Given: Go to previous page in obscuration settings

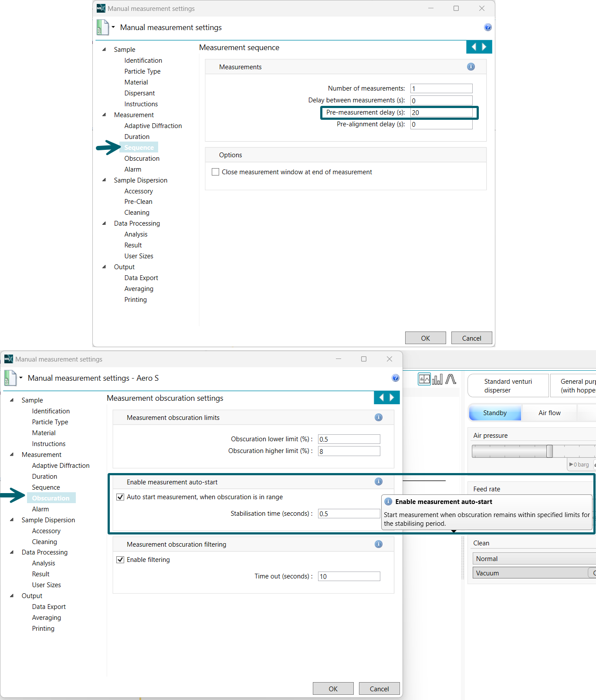Looking at the screenshot, I should click(x=381, y=398).
